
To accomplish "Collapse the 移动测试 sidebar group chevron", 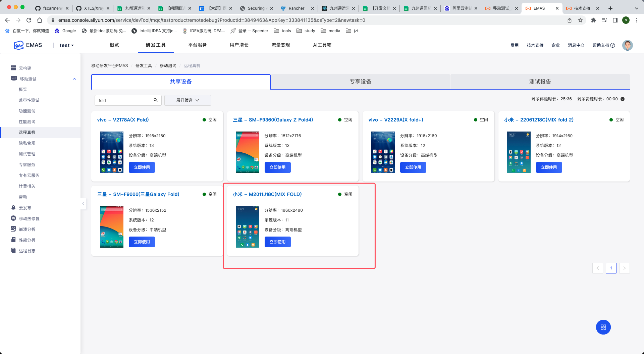I will [74, 79].
